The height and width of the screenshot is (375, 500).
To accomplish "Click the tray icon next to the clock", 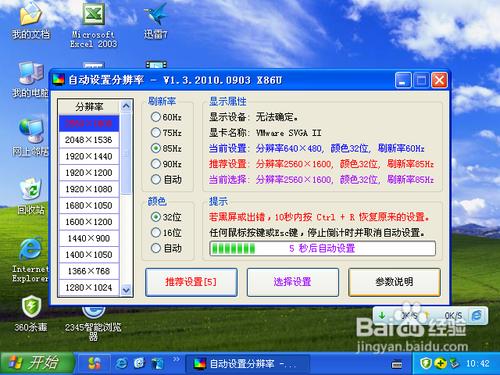I will 454,363.
